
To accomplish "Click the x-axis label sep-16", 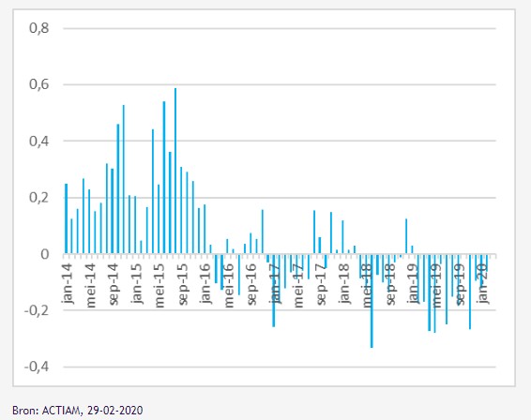I will pyautogui.click(x=252, y=285).
